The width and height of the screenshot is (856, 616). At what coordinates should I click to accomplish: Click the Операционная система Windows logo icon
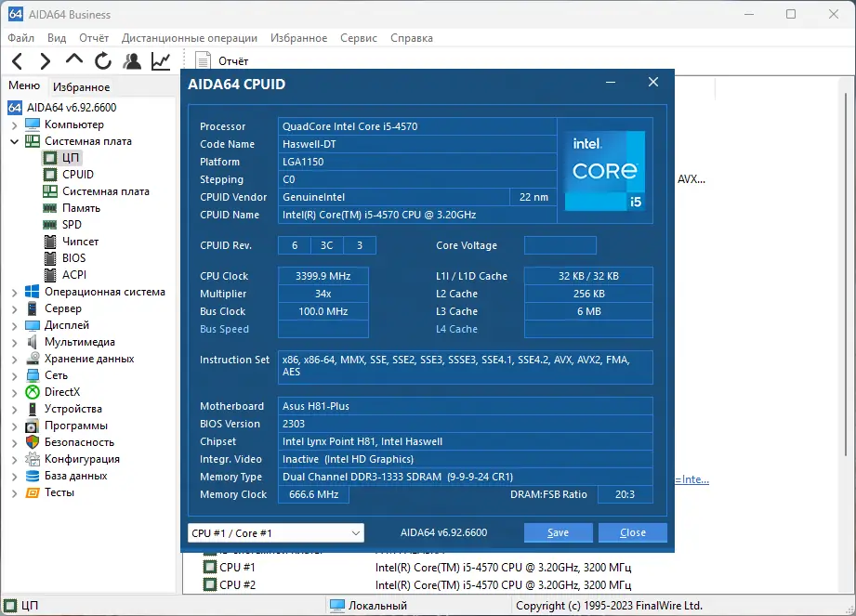click(x=33, y=292)
